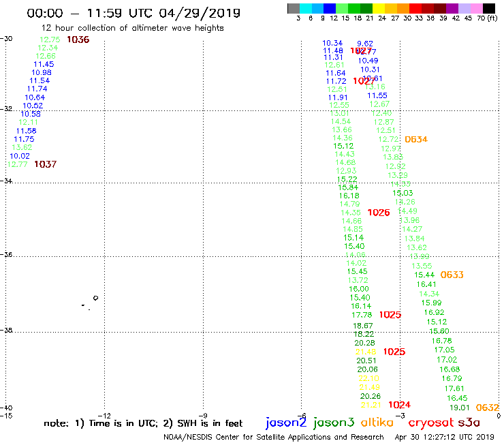Screen dimensions: 504x443
Task: Click the wave height 15.84
Action: click(348, 187)
